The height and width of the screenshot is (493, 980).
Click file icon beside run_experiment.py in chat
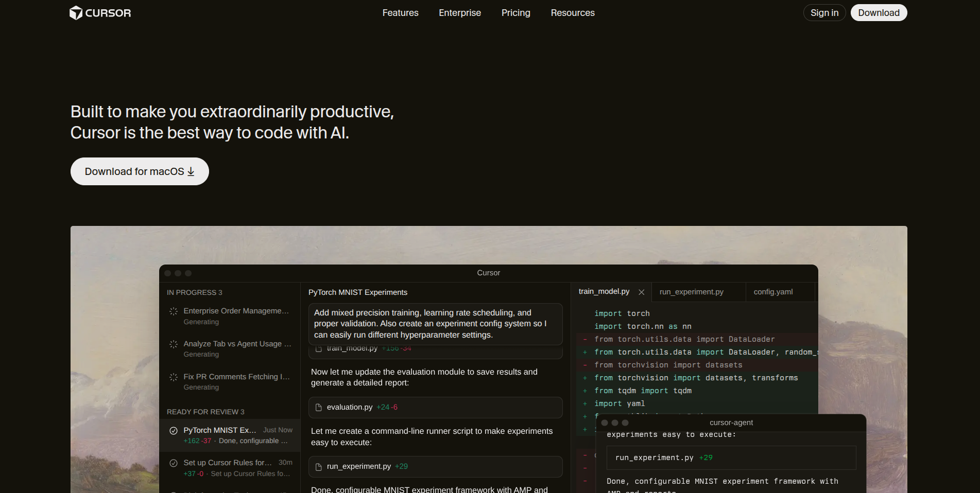click(x=318, y=467)
